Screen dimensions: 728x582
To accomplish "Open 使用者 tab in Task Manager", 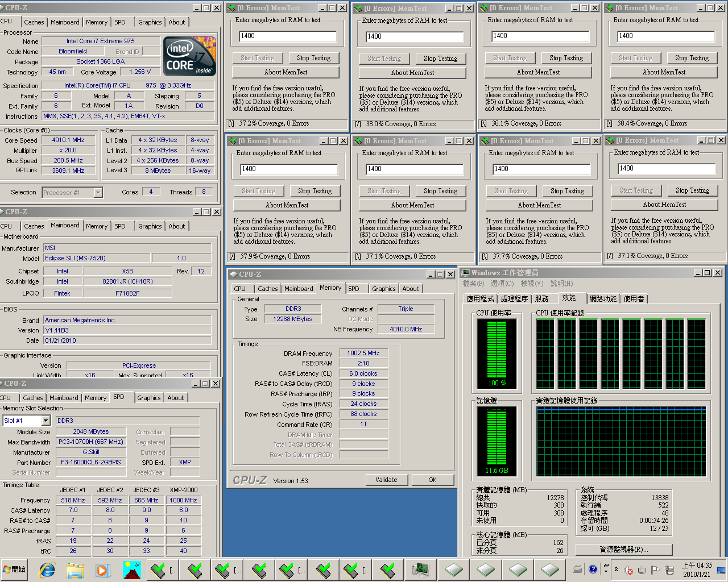I will tap(634, 298).
